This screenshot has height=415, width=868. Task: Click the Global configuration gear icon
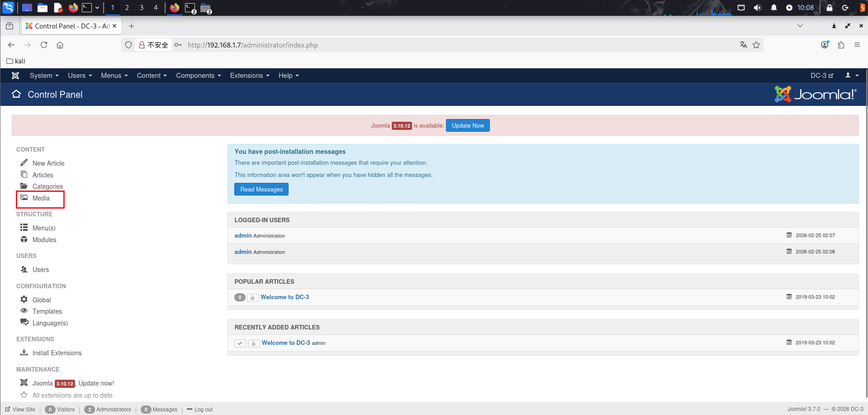(x=24, y=300)
